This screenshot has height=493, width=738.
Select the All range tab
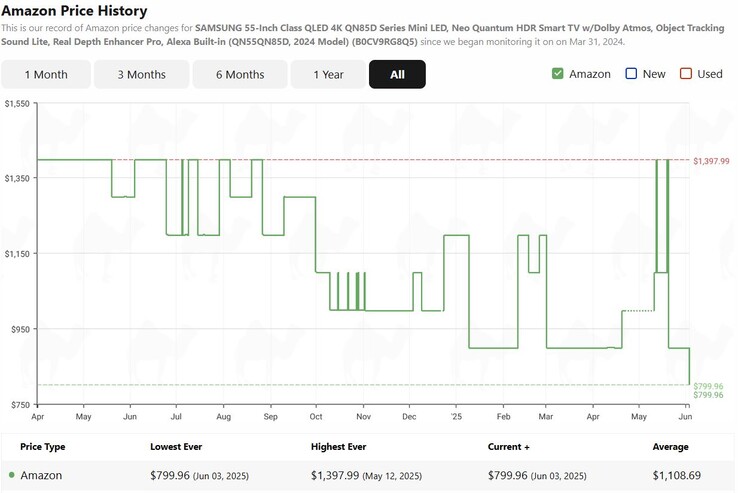coord(397,74)
